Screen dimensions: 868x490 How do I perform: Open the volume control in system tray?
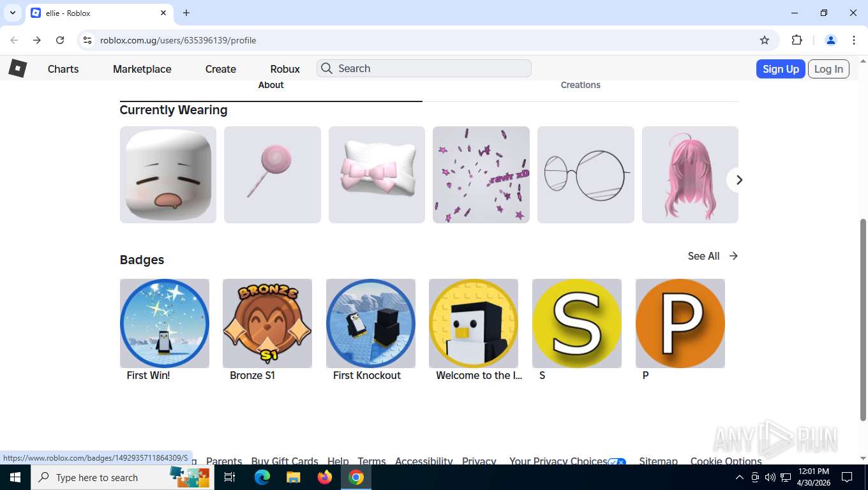tap(770, 477)
